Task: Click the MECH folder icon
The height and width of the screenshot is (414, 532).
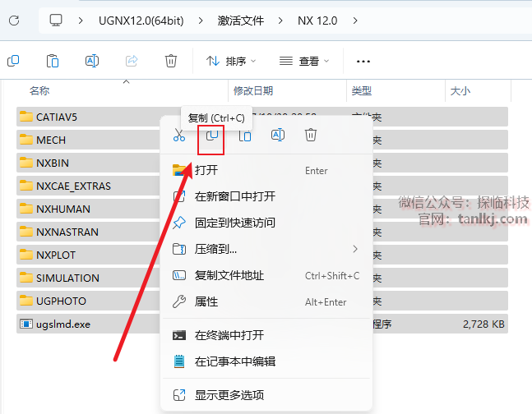Action: click(26, 140)
